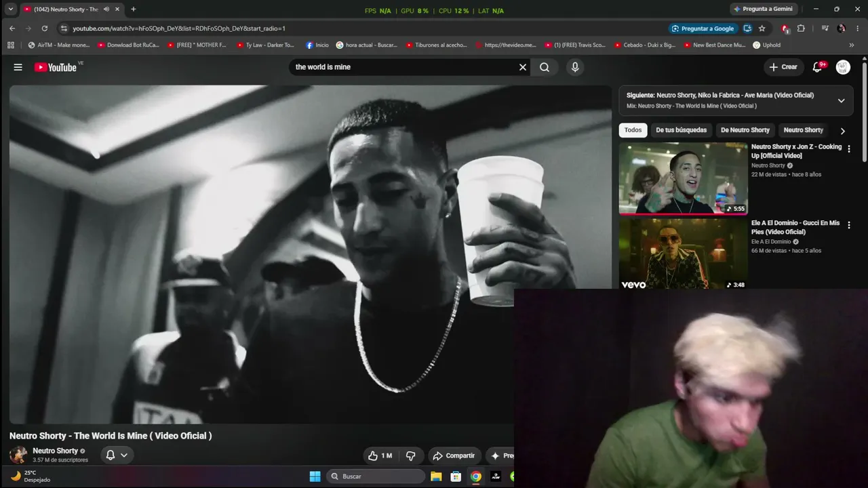Viewport: 868px width, 488px height.
Task: Open the Neutro Shorty channel avatar
Action: tap(18, 455)
